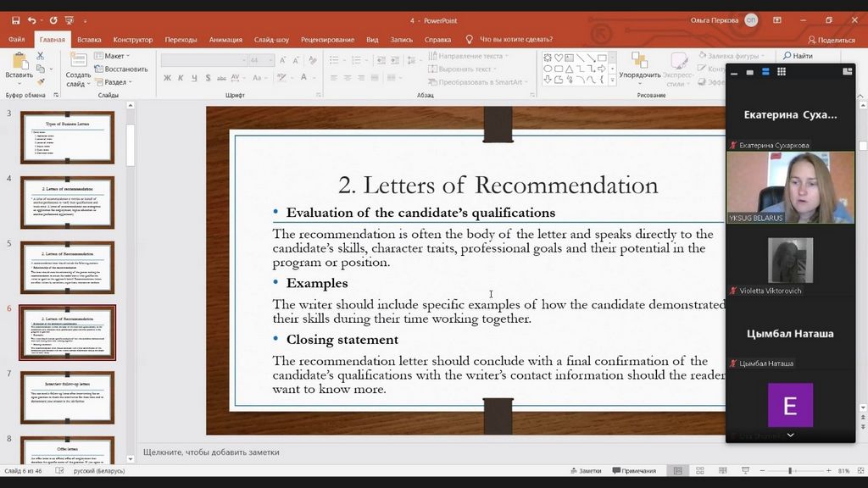Start slideshow from quick access toolbar icon

click(x=71, y=20)
